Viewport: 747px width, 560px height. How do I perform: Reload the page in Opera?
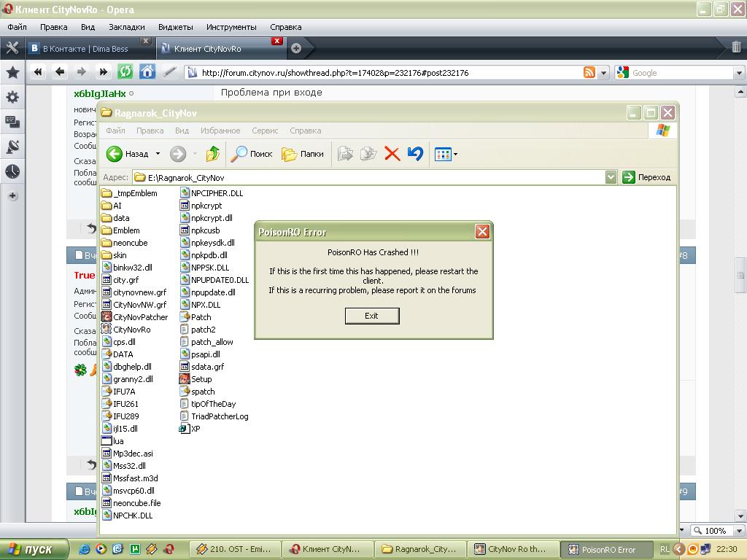click(125, 72)
